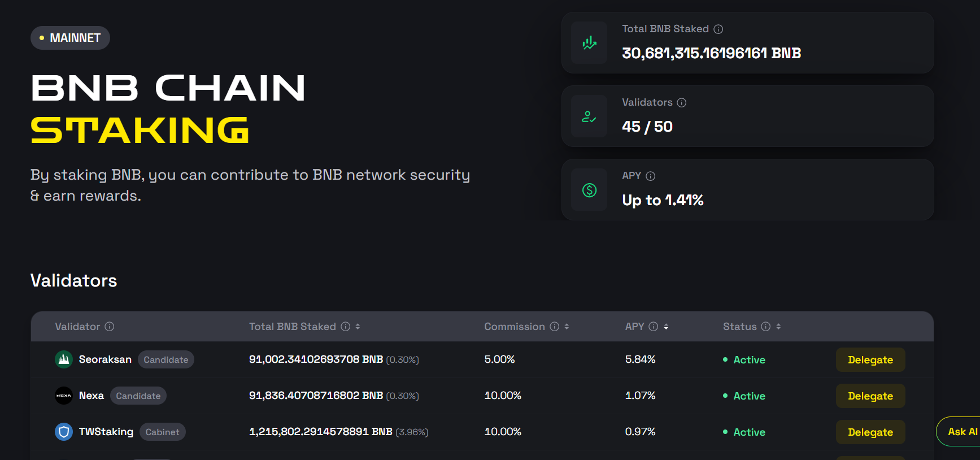Click the Total BNB Staked chart icon
Viewport: 980px width, 460px height.
589,43
